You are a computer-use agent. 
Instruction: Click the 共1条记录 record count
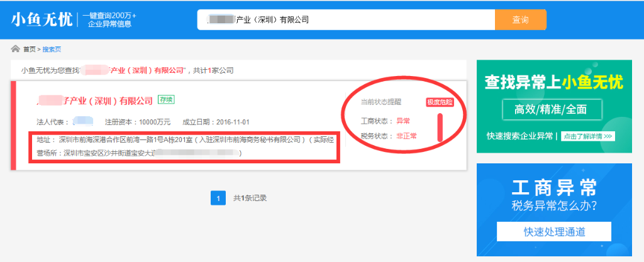coord(250,198)
